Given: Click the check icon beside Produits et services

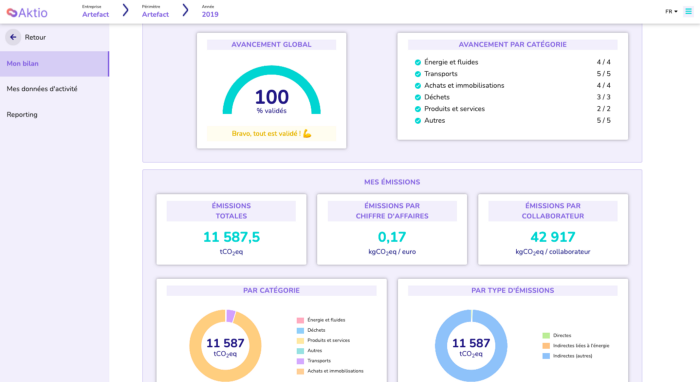Looking at the screenshot, I should tap(418, 109).
